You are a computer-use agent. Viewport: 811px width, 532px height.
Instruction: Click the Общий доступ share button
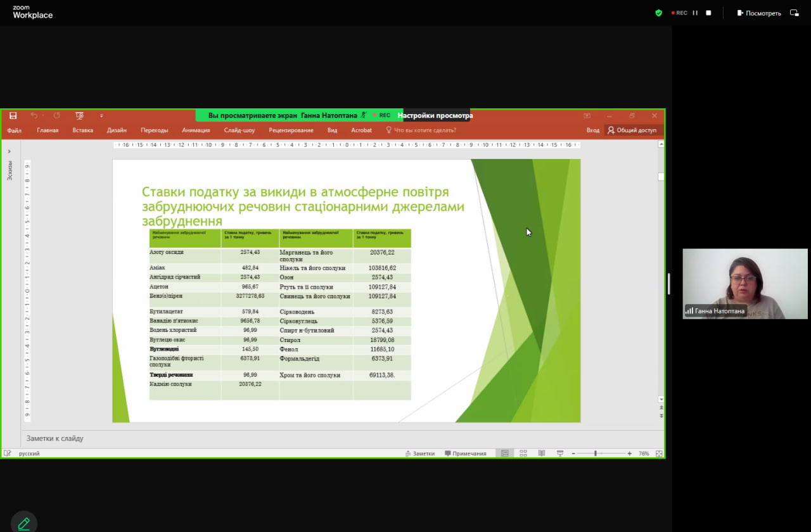tap(632, 130)
